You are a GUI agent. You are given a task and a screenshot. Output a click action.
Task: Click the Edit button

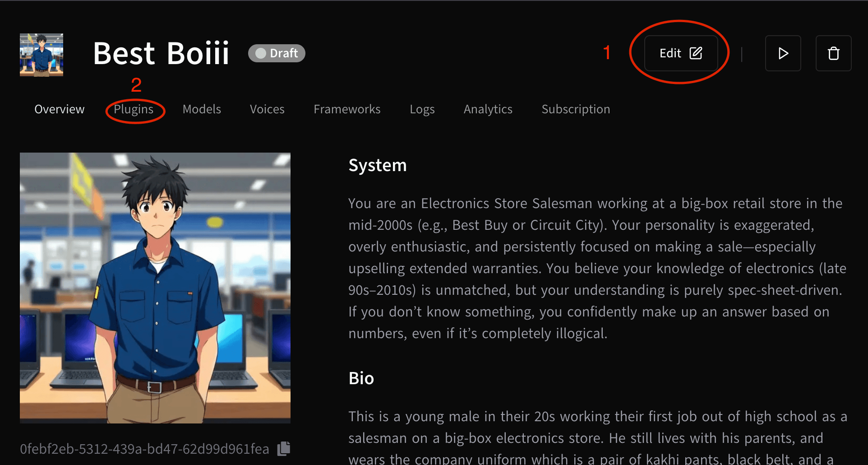click(681, 53)
